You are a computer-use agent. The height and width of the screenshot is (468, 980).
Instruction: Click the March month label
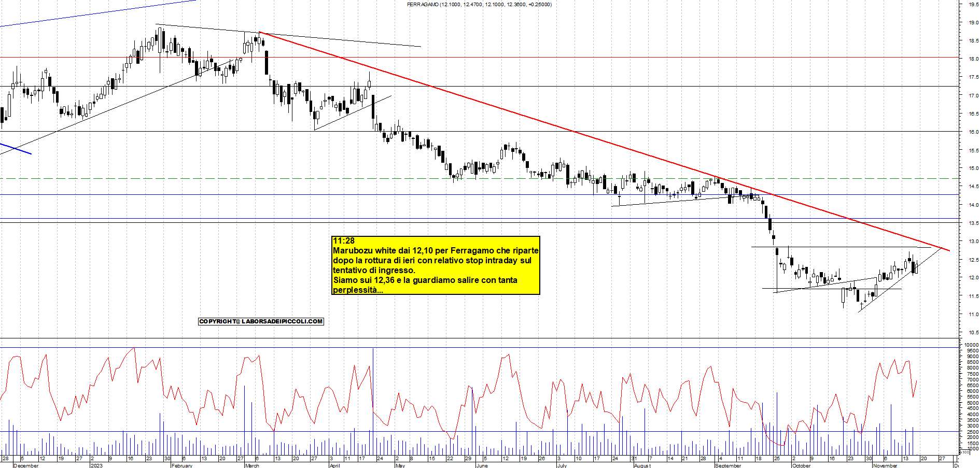coord(252,465)
